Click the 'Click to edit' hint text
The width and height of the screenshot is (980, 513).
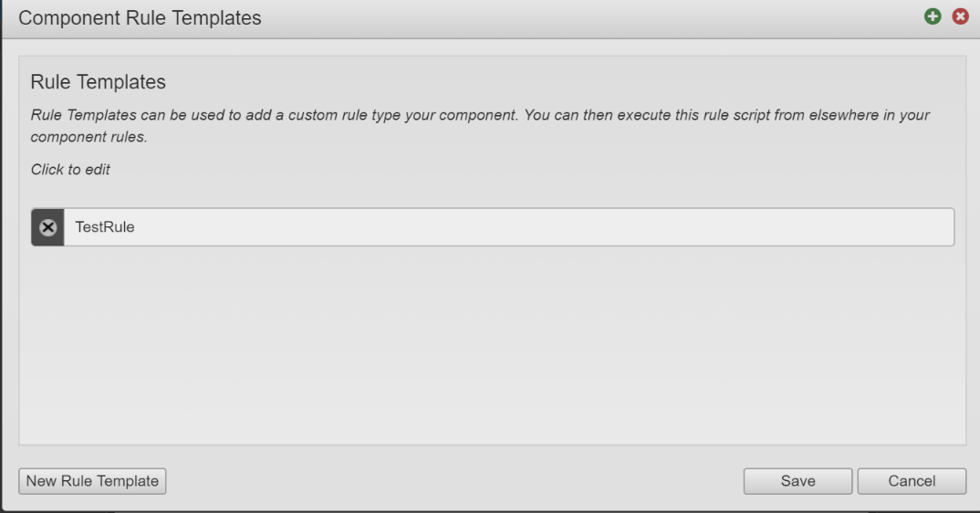[70, 170]
